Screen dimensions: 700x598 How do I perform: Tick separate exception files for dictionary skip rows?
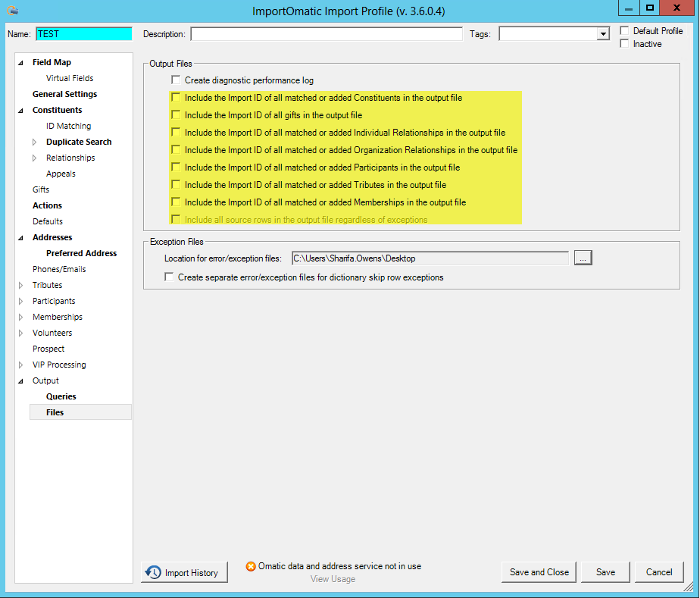(169, 277)
